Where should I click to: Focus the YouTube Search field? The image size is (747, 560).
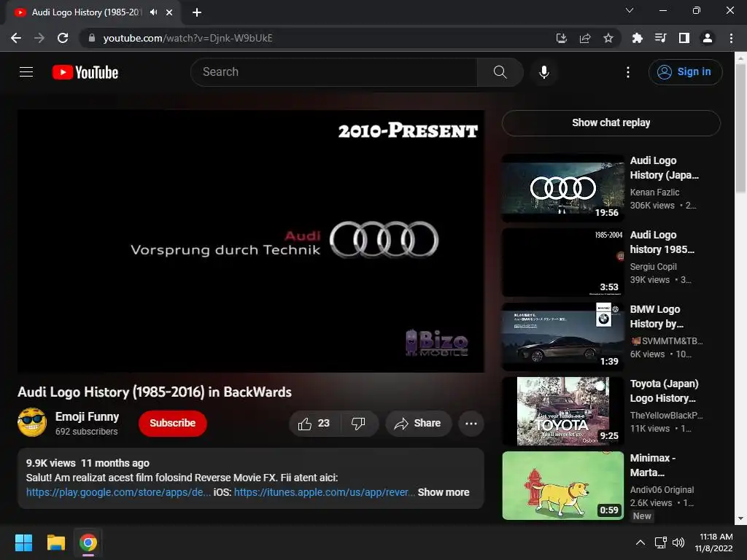coord(334,72)
